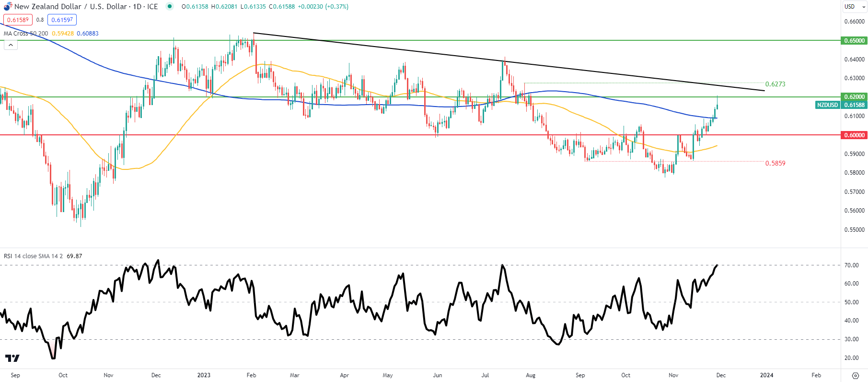The height and width of the screenshot is (382, 868).
Task: Click the 200 MA value 0.60883
Action: tap(88, 33)
